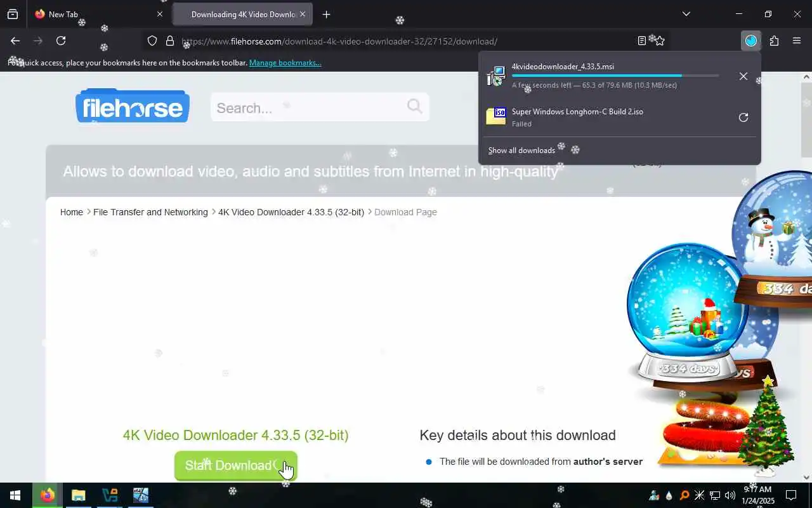Screen dimensions: 812x508
Task: Toggle reader view in address bar
Action: coord(642,41)
